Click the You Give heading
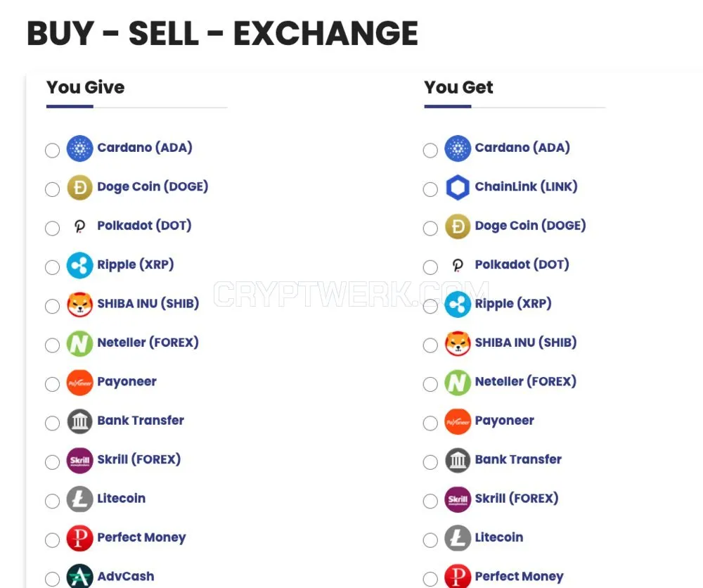 tap(86, 87)
